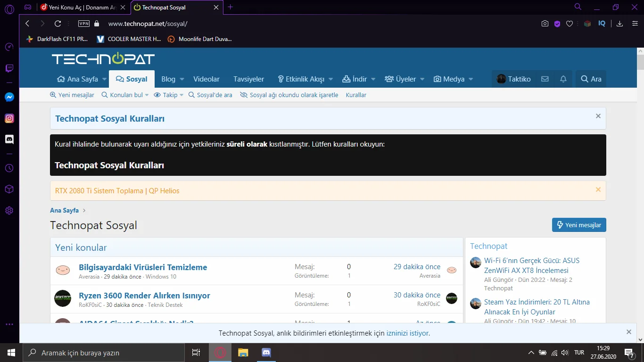The image size is (644, 362).
Task: Click Sosyal ağı okundu olarak işaretle
Action: tap(289, 95)
